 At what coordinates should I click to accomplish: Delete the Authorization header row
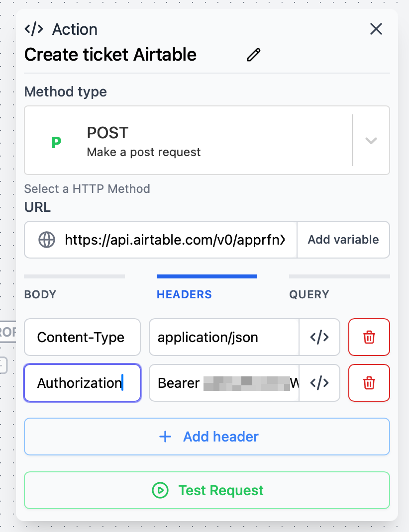[x=369, y=383]
